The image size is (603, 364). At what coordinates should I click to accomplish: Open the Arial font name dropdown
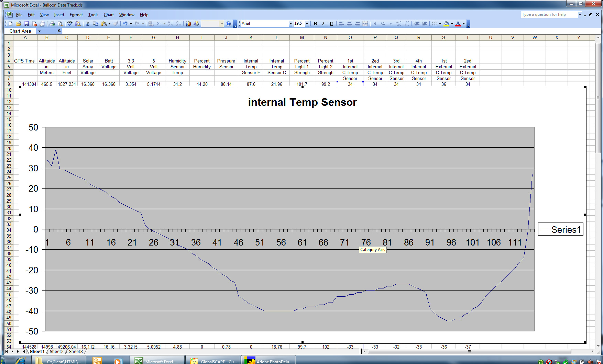[x=290, y=24]
